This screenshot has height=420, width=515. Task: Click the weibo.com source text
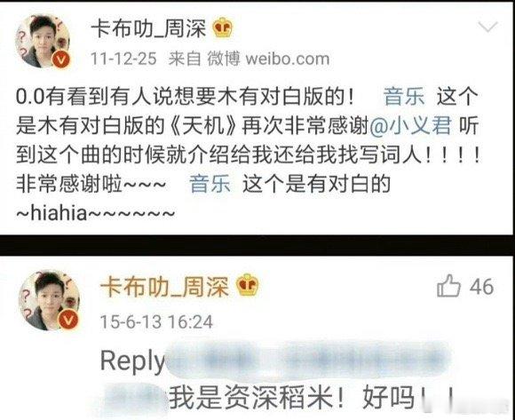pos(288,59)
